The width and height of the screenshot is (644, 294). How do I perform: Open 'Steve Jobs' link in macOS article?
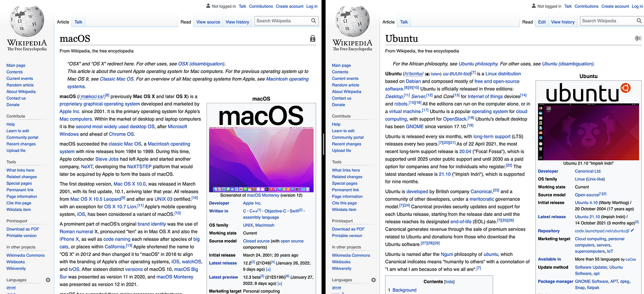pyautogui.click(x=108, y=159)
